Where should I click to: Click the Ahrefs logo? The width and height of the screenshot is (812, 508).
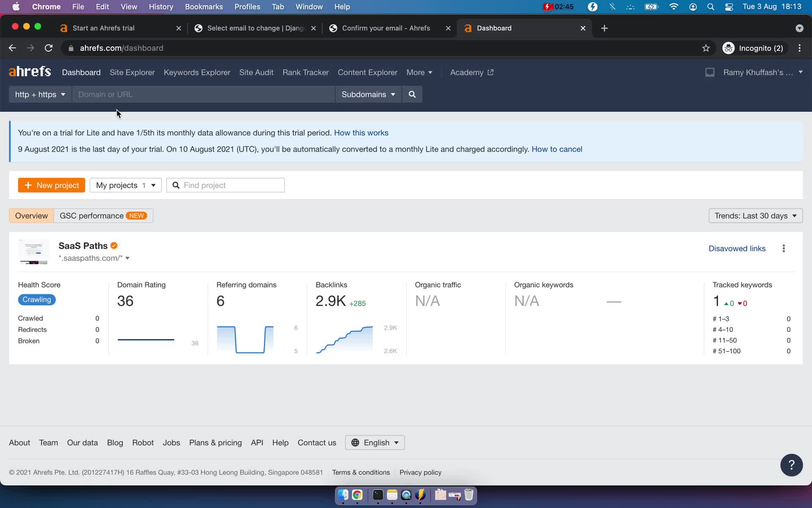30,72
